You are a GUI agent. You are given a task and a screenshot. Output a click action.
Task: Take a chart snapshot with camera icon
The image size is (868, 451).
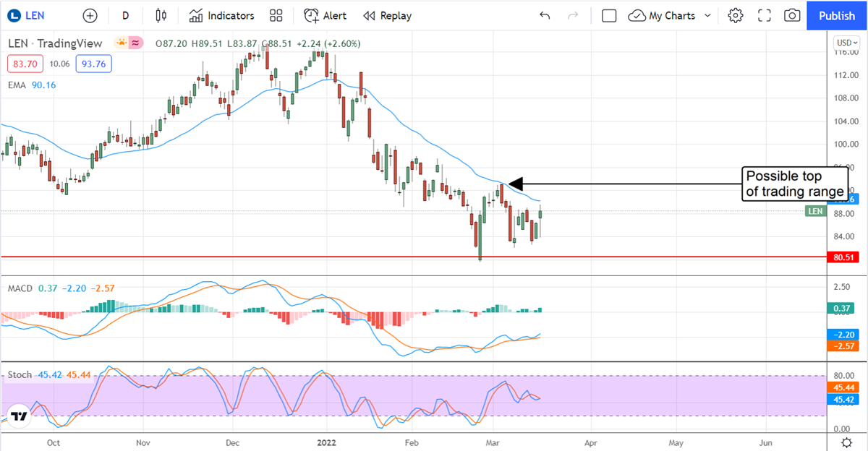[x=792, y=15]
